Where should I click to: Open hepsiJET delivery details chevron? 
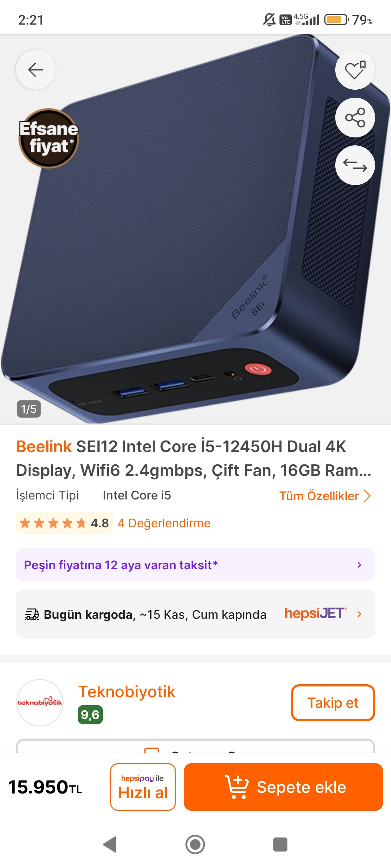[359, 614]
